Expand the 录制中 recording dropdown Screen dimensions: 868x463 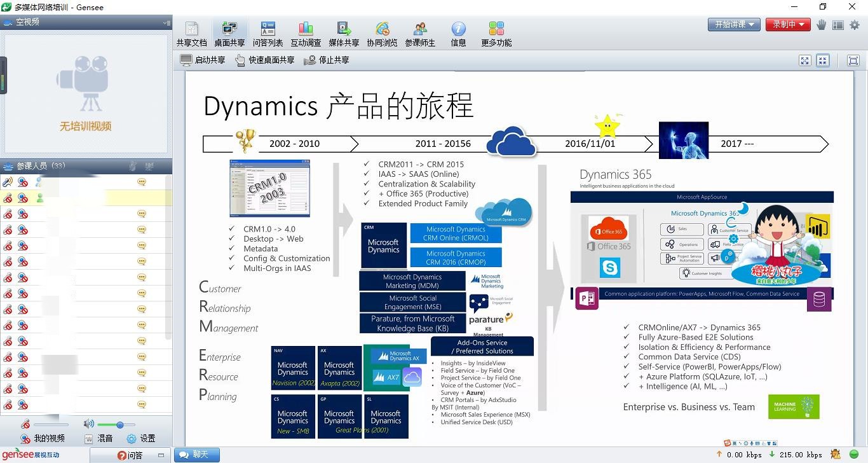pos(787,24)
